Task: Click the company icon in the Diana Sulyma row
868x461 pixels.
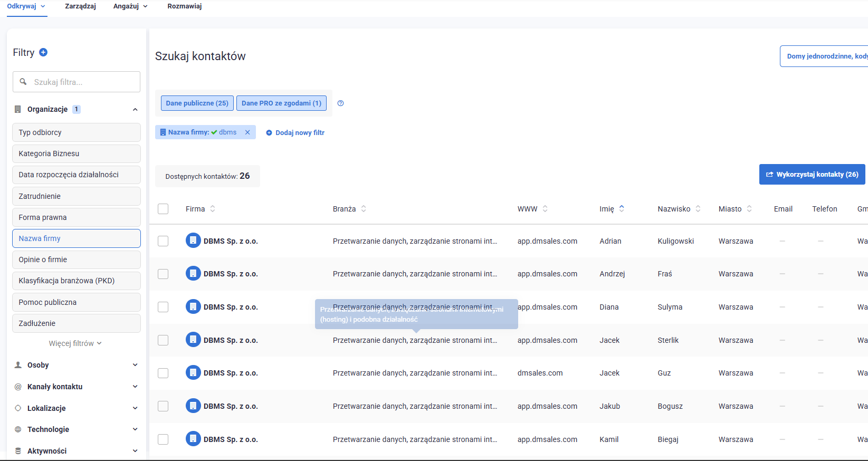Action: (x=193, y=306)
